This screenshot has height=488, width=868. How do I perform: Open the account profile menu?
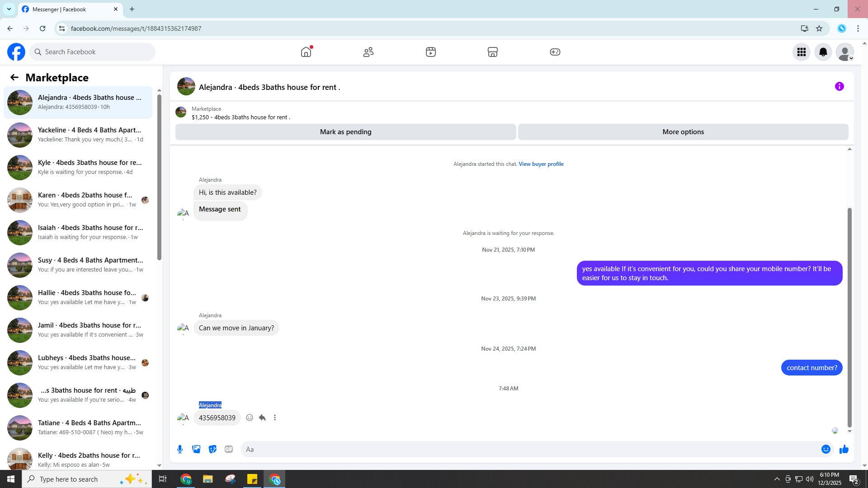(845, 52)
